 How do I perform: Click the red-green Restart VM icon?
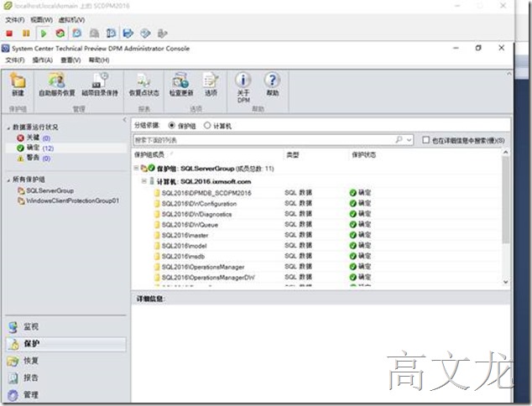coord(60,34)
